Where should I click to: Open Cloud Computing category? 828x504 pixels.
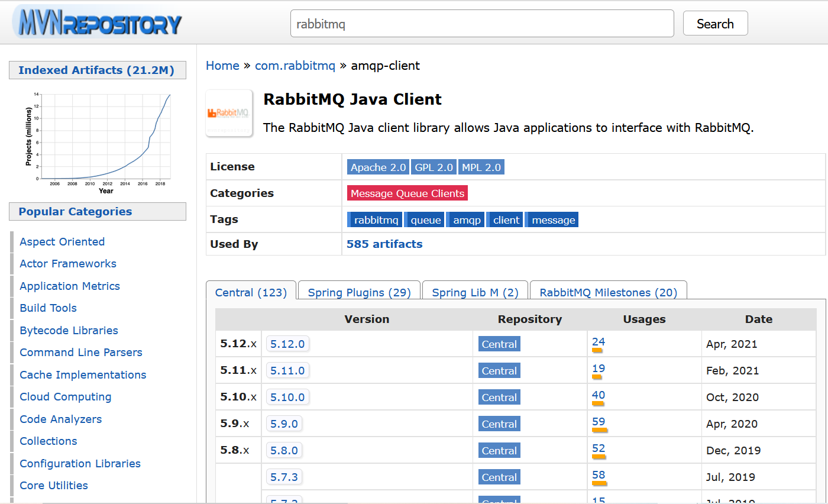pos(66,397)
